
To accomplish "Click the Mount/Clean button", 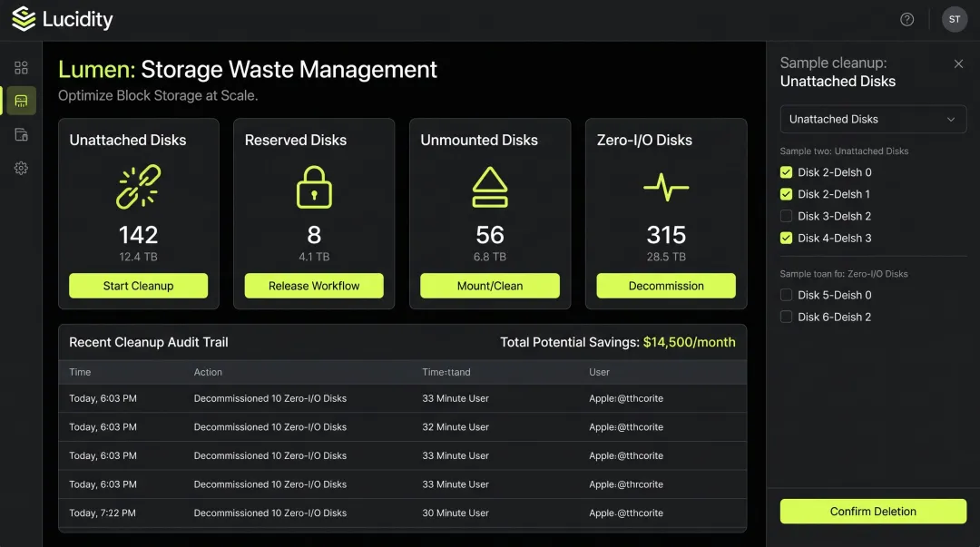I will [x=490, y=286].
